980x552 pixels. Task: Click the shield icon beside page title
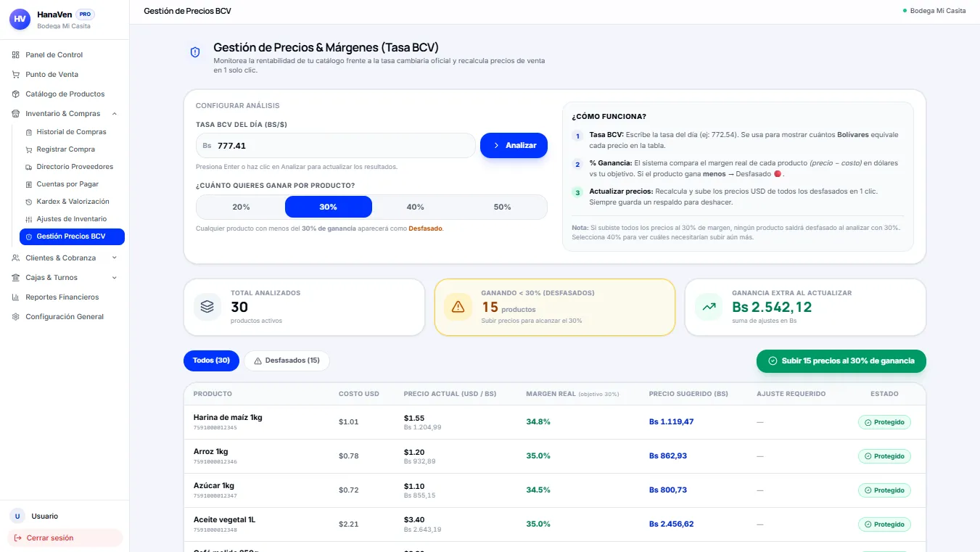195,52
